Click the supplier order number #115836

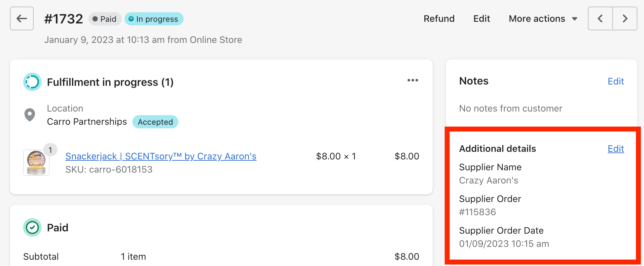tap(478, 212)
